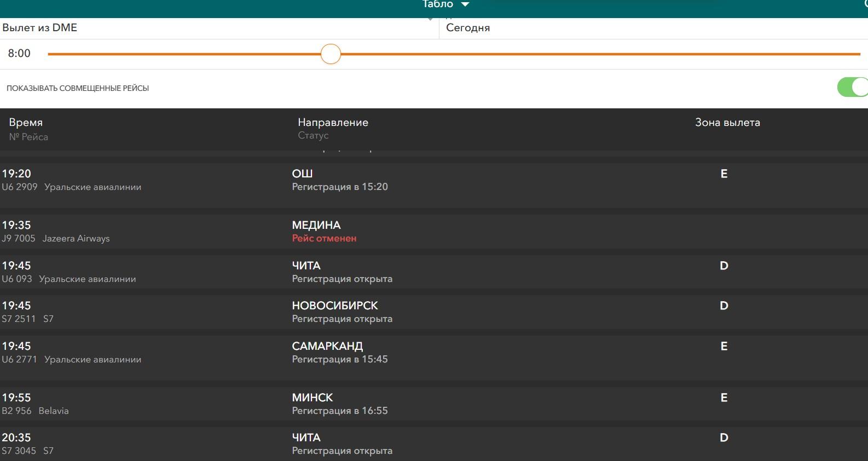Click status Регистрация в 15:20
The height and width of the screenshot is (461, 868).
point(340,187)
